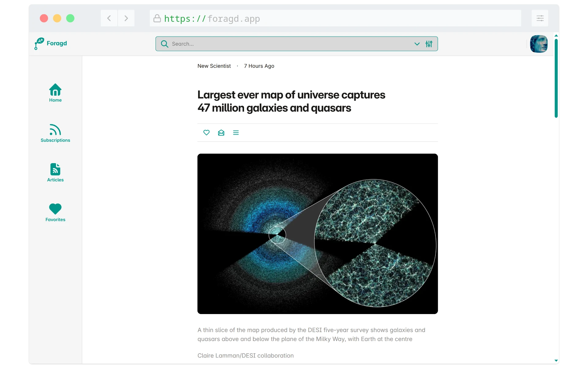The image size is (588, 368).
Task: Go forward with browser forward arrow
Action: click(x=126, y=18)
